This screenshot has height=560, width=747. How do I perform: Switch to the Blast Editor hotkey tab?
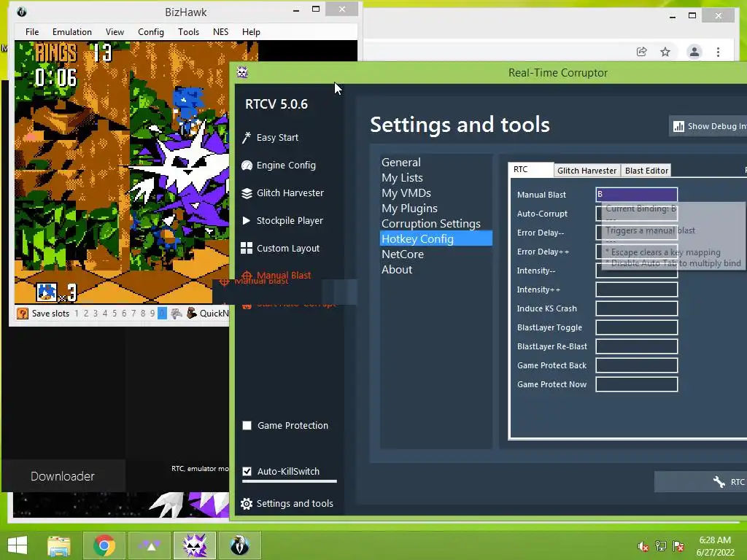tap(646, 171)
